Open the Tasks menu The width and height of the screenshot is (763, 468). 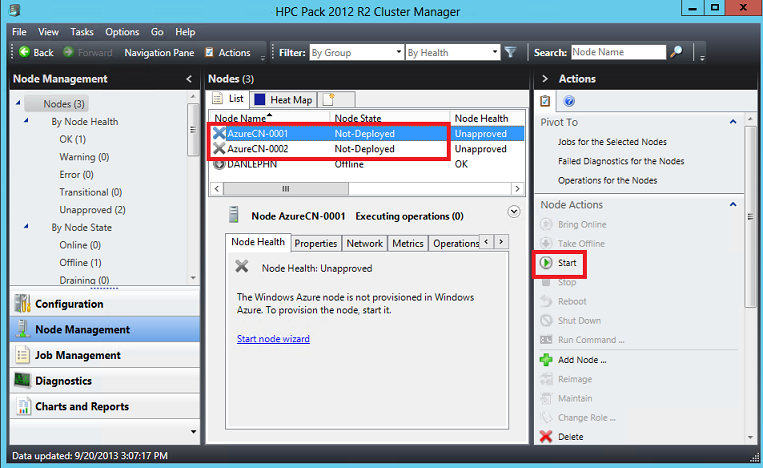[82, 32]
